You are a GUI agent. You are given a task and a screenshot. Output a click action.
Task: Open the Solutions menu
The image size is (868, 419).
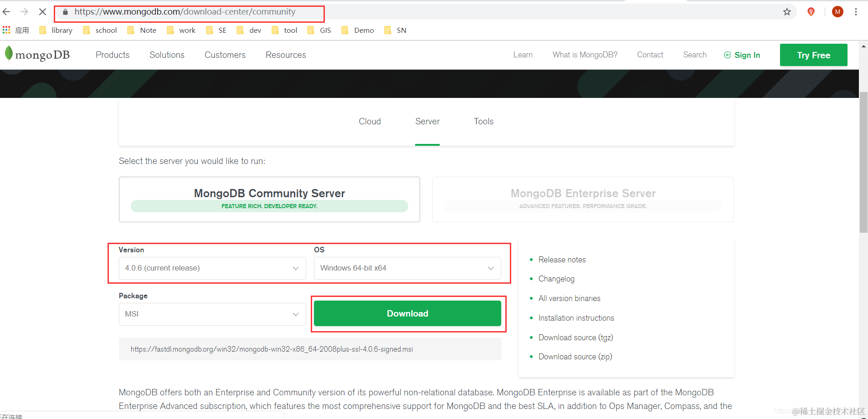tap(167, 55)
